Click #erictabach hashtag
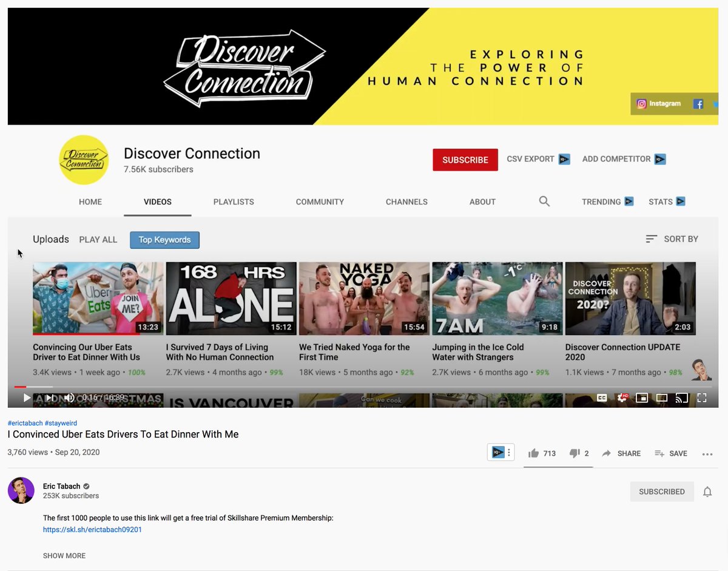This screenshot has width=728, height=571. [25, 423]
